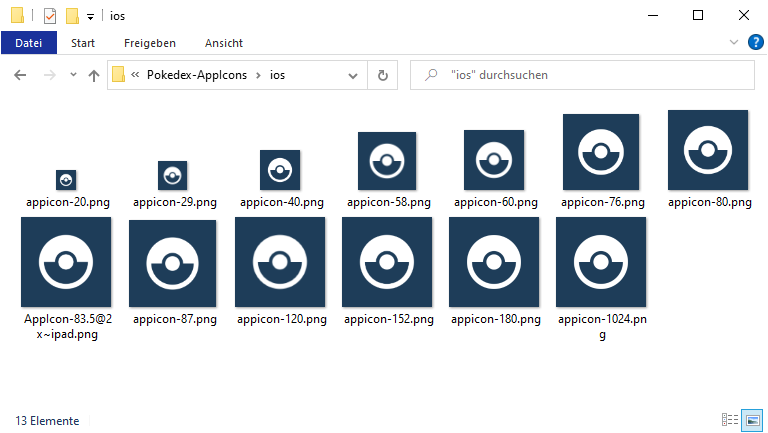Go up one folder level
Image resolution: width=768 pixels, height=433 pixels.
[94, 75]
